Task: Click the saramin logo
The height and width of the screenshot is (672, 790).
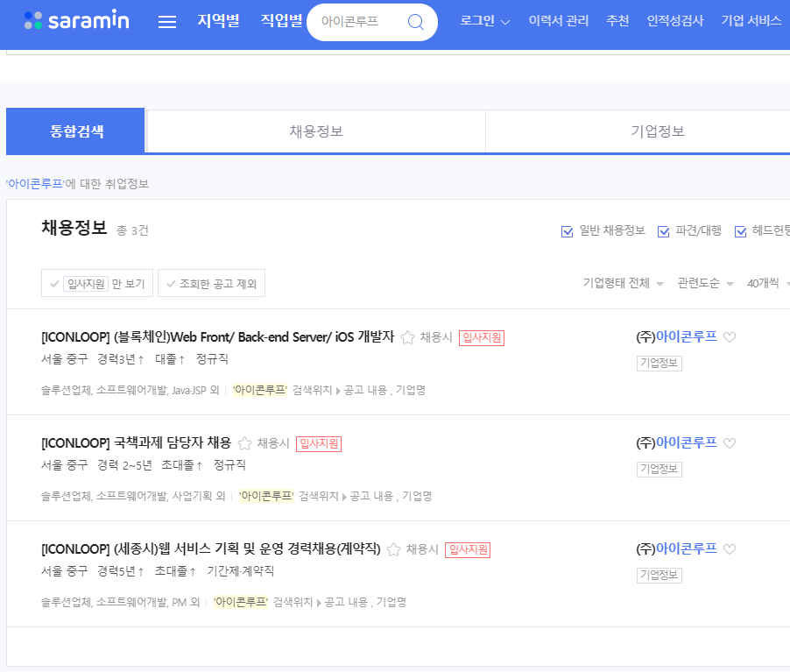Action: [x=76, y=21]
